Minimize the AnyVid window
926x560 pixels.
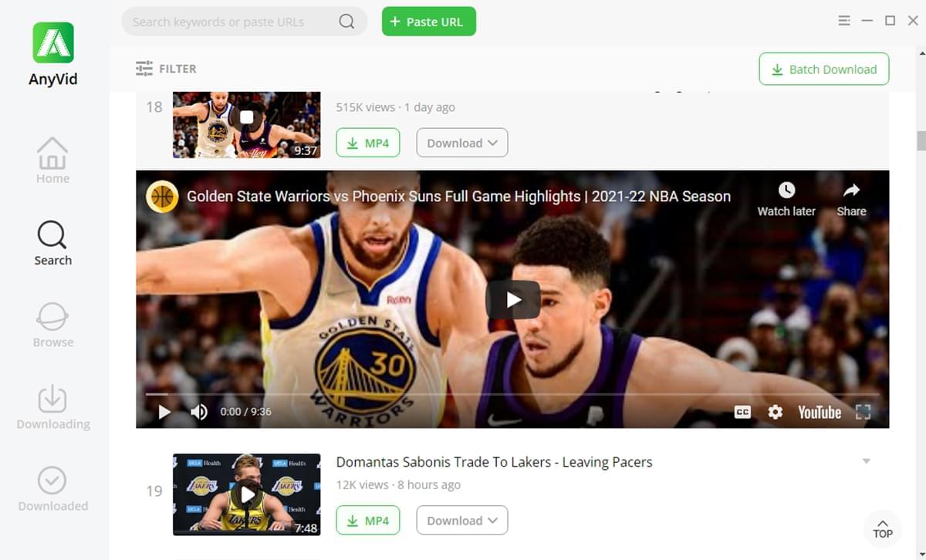point(867,21)
